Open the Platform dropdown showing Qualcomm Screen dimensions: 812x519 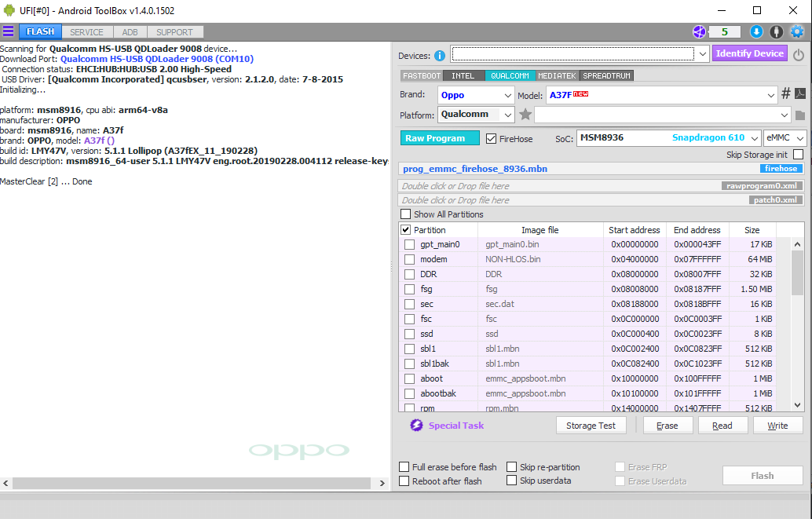pyautogui.click(x=476, y=115)
